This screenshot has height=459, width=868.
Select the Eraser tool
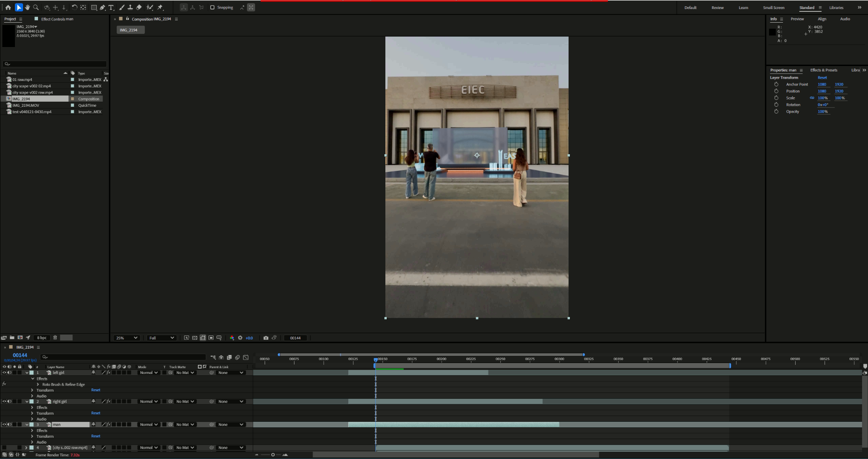[139, 7]
